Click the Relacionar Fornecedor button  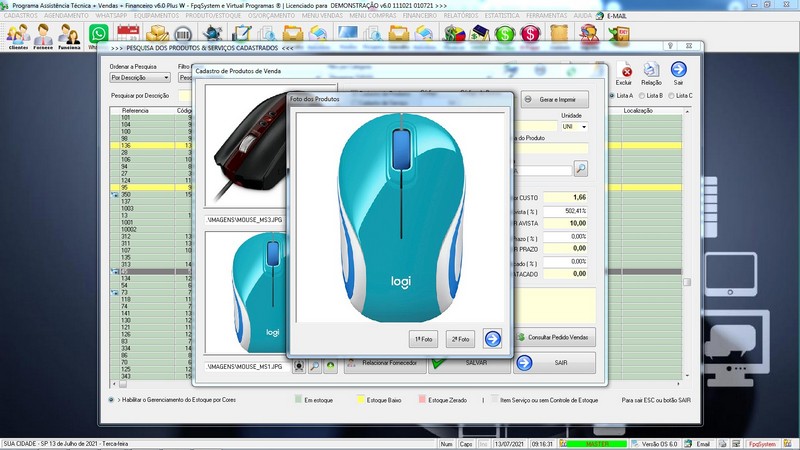[385, 363]
